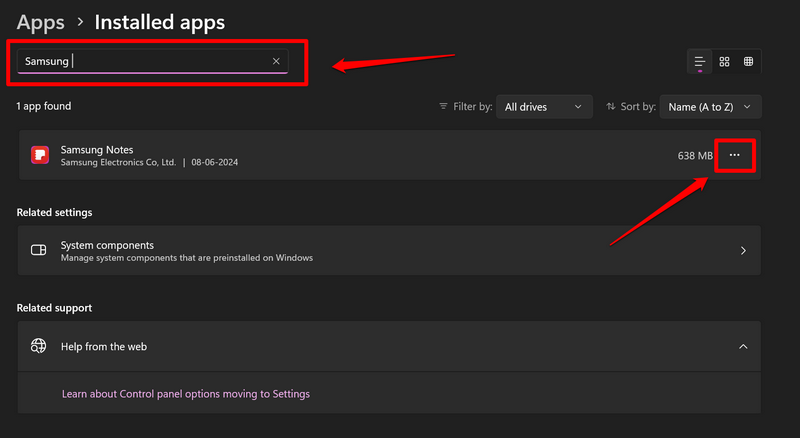The width and height of the screenshot is (800, 438).
Task: Click the filter icon next to Filter by
Action: tap(444, 106)
